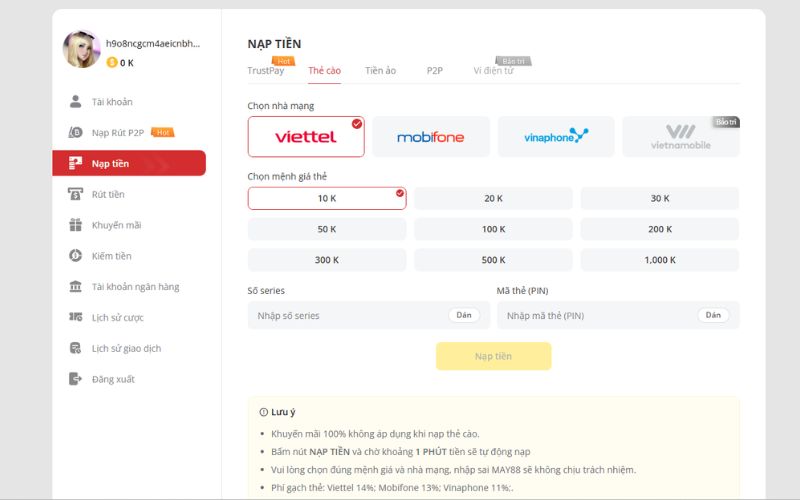Click the Rút tiền withdraw icon
The image size is (800, 500).
point(75,194)
